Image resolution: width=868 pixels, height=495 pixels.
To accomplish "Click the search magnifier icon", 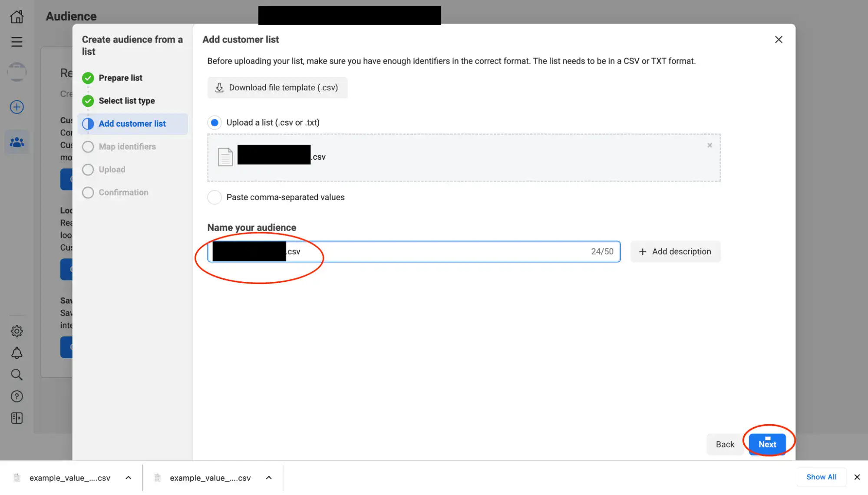I will 17,375.
